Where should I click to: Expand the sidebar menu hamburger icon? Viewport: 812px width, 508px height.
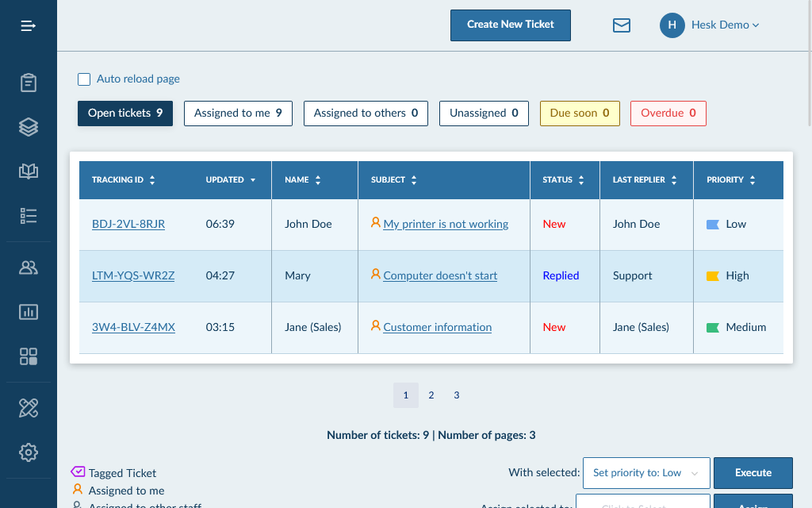click(29, 26)
